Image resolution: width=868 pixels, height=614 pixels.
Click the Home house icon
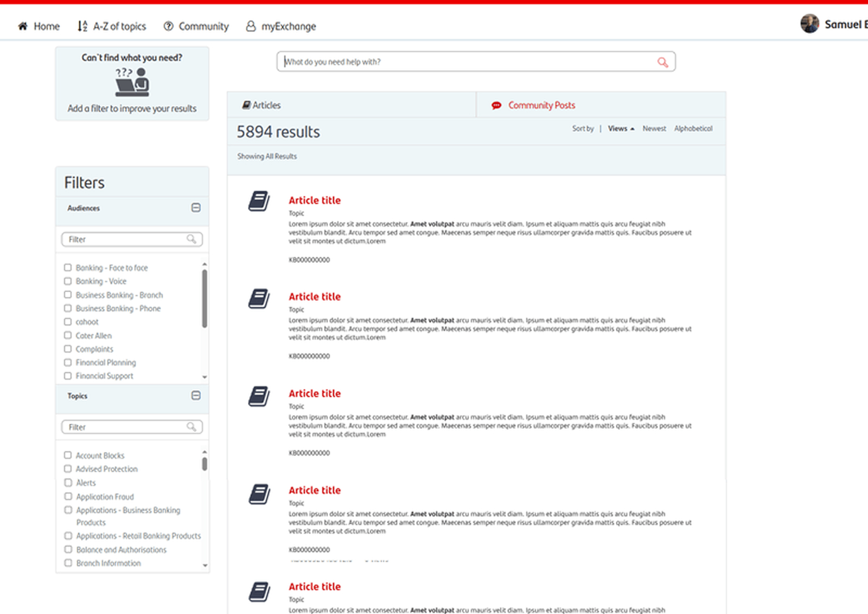(23, 26)
